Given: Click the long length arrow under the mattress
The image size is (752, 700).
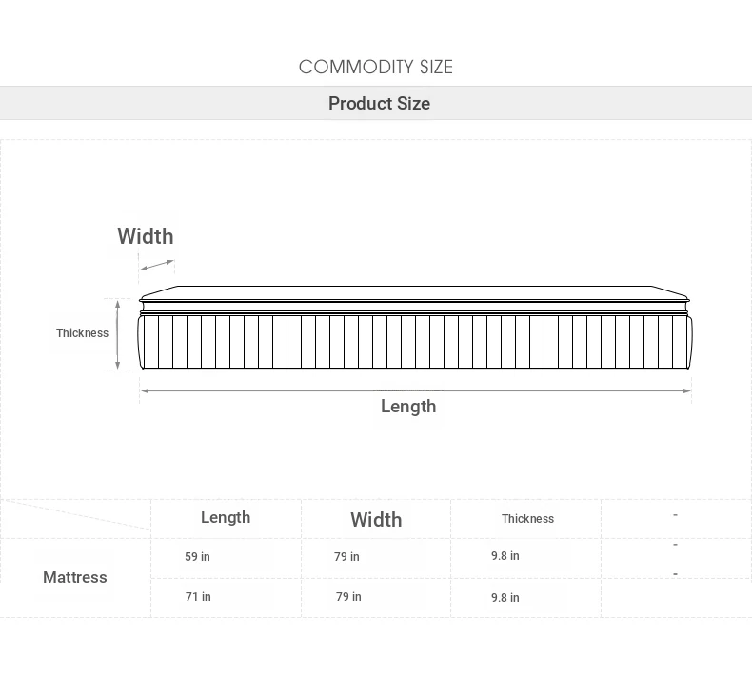Looking at the screenshot, I should 415,390.
